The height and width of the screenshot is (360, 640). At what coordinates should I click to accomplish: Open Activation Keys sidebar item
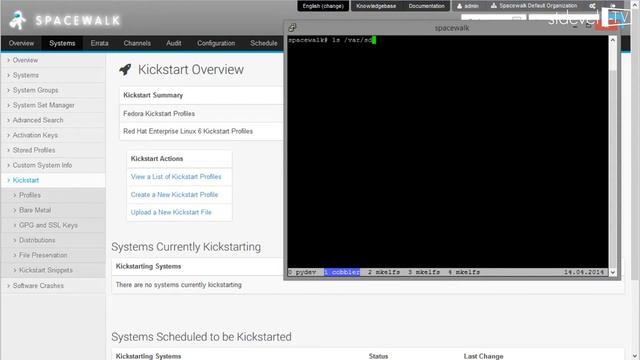pos(35,135)
